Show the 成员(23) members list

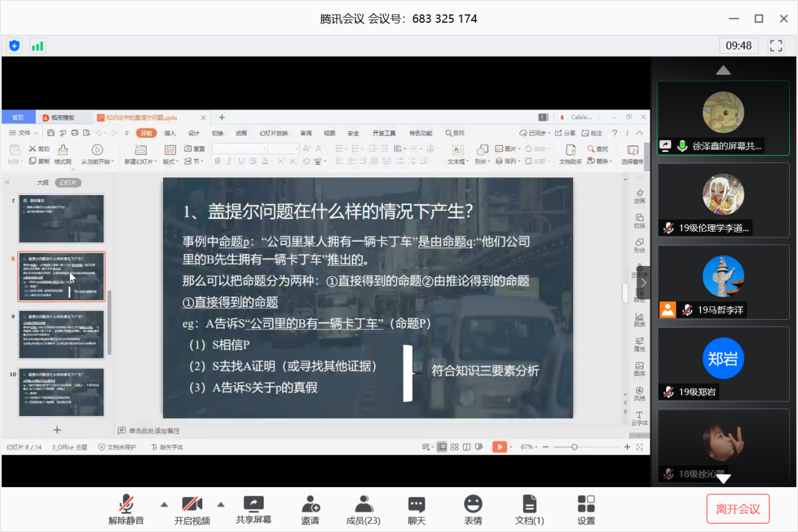coord(363,510)
